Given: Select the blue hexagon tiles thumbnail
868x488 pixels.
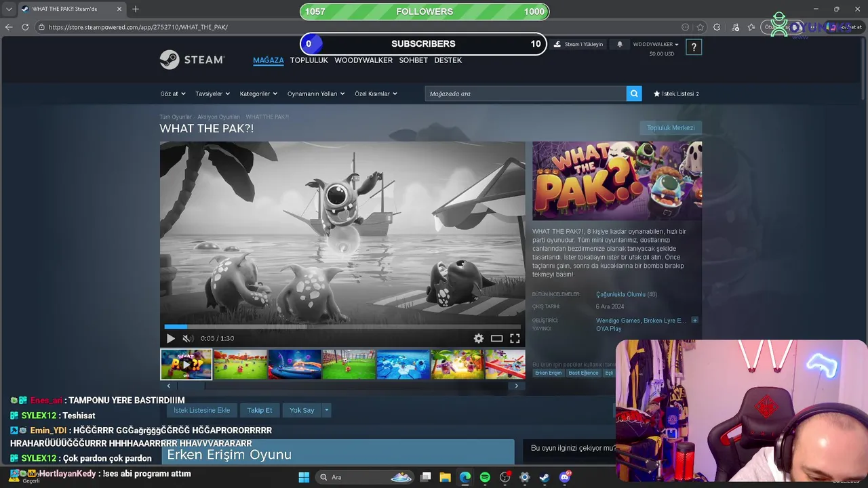Looking at the screenshot, I should click(403, 364).
